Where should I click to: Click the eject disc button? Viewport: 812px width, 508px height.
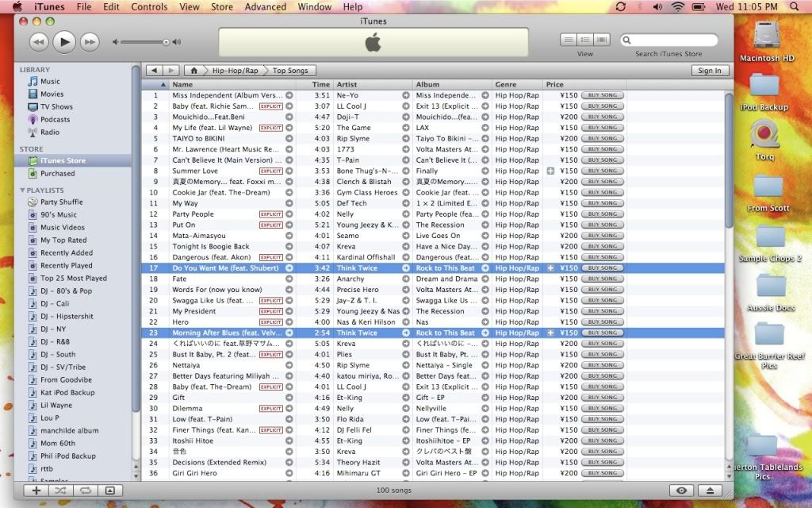(x=710, y=491)
